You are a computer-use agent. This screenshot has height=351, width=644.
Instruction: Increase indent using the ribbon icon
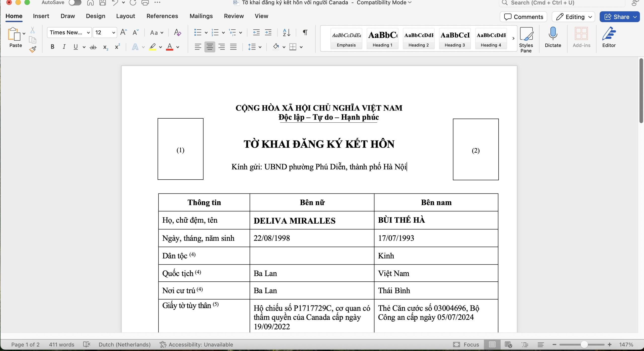click(x=268, y=32)
